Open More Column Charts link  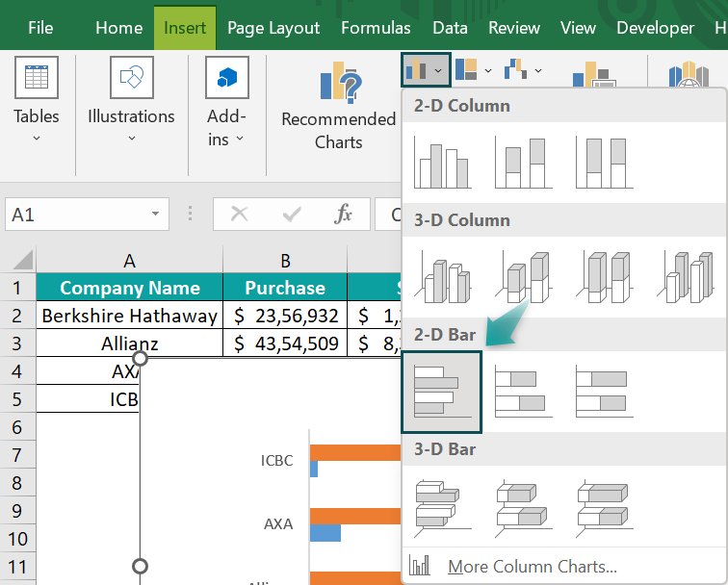(x=533, y=567)
